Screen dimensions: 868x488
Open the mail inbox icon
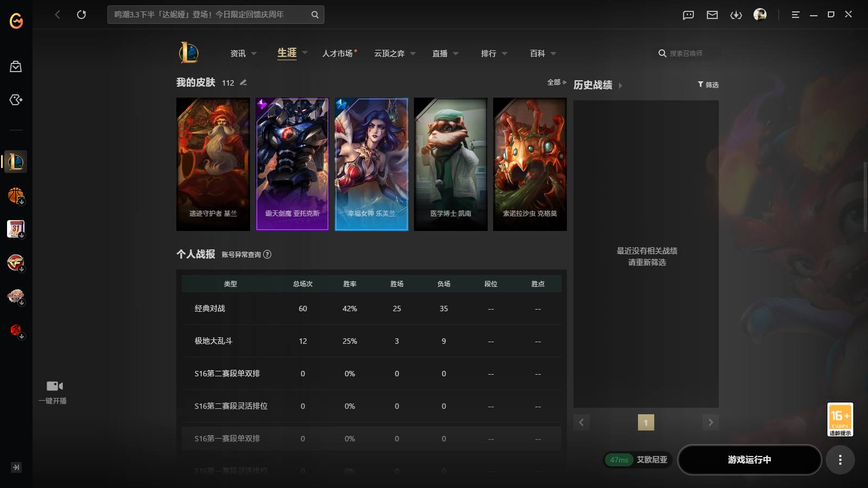pos(712,15)
